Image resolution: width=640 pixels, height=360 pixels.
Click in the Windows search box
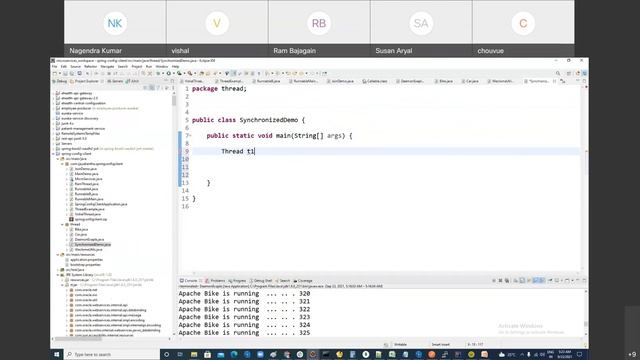(112, 354)
